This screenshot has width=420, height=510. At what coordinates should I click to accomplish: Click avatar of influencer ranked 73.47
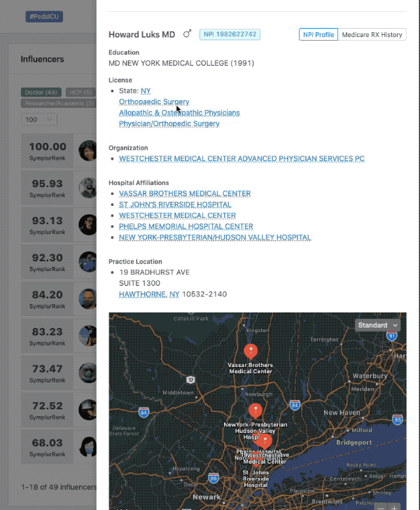[87, 373]
